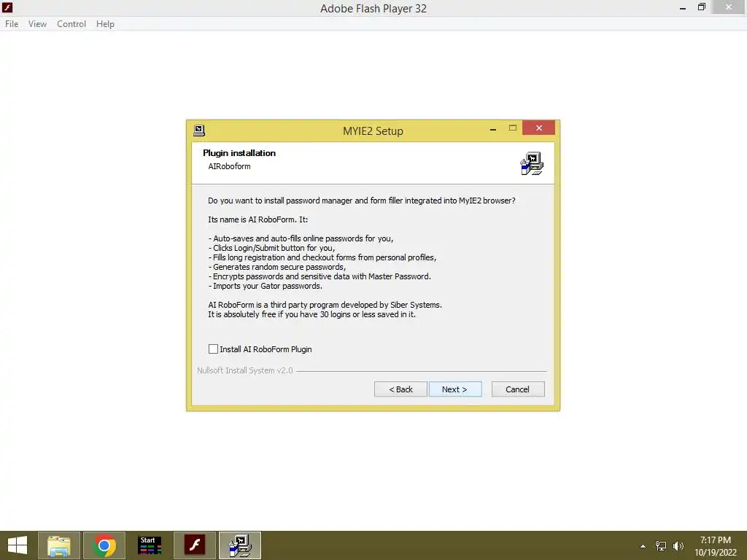Click the Plugin installation heading
747x560 pixels.
click(239, 153)
